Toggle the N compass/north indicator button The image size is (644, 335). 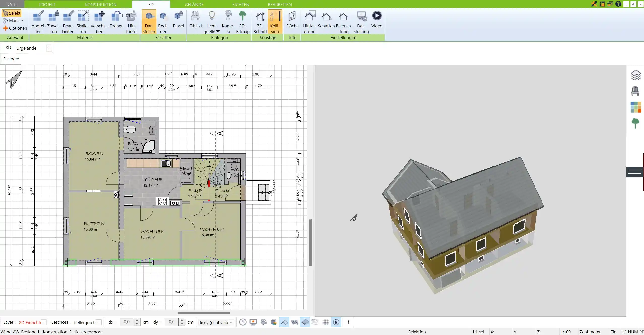(336, 322)
